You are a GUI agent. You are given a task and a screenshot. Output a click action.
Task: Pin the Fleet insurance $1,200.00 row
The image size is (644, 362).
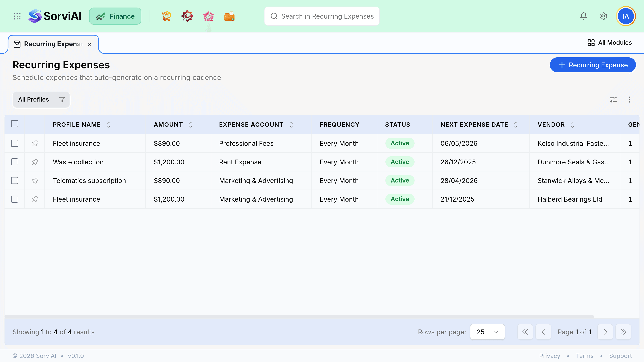pos(35,199)
